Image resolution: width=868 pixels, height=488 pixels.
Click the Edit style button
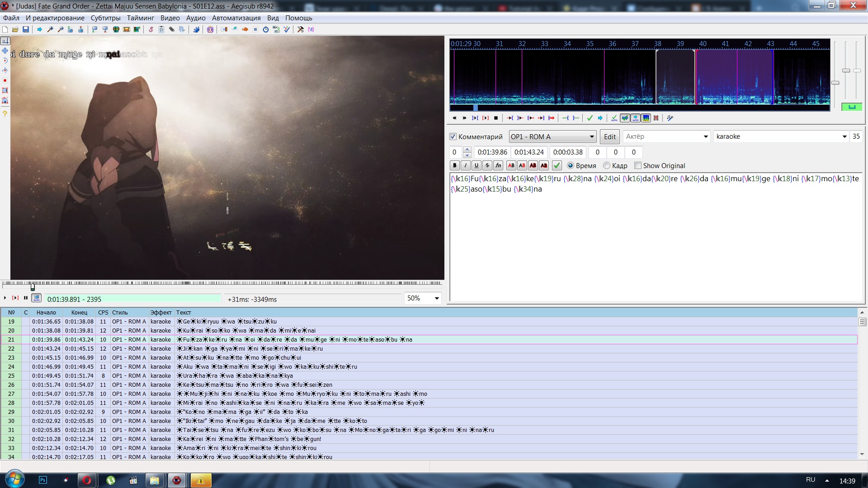tap(609, 136)
